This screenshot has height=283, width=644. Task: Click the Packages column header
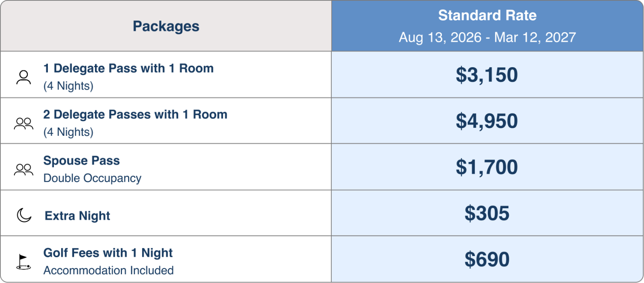coord(166,26)
